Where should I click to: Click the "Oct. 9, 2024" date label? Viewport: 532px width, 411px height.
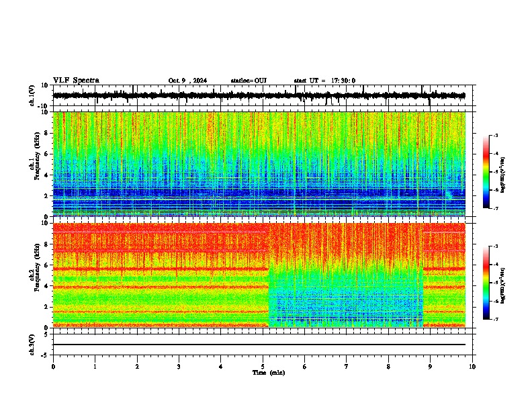(187, 81)
